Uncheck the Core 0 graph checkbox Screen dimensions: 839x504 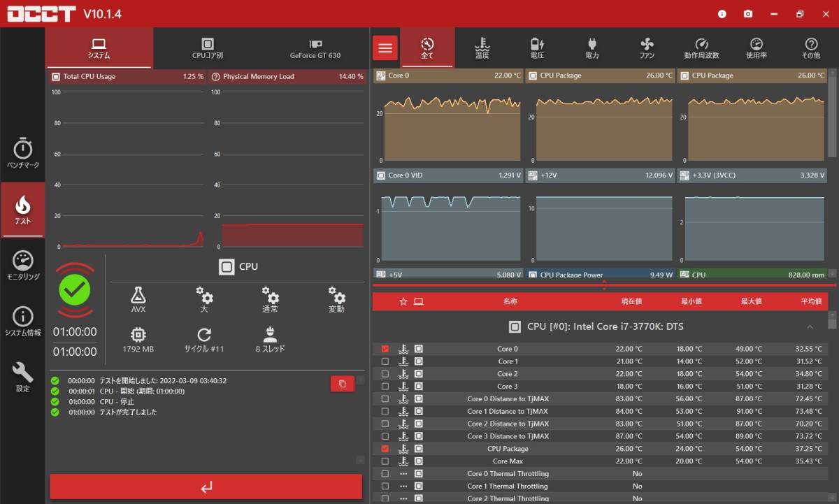(x=385, y=349)
